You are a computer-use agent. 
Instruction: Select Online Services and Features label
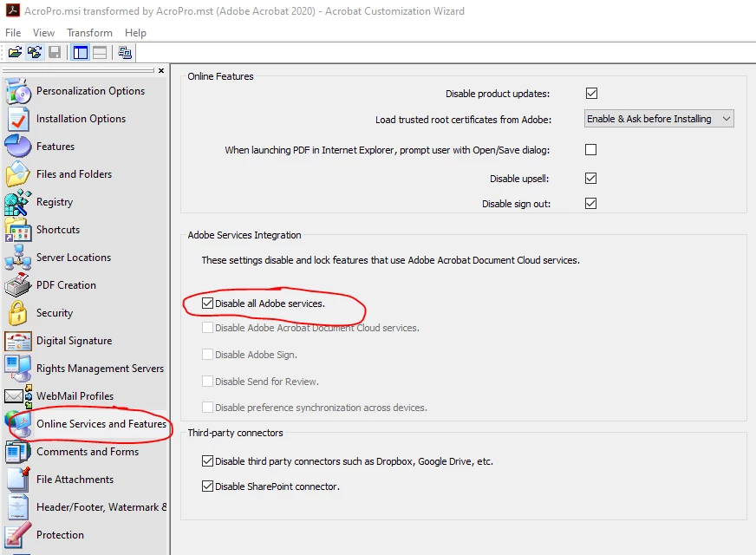(x=101, y=424)
